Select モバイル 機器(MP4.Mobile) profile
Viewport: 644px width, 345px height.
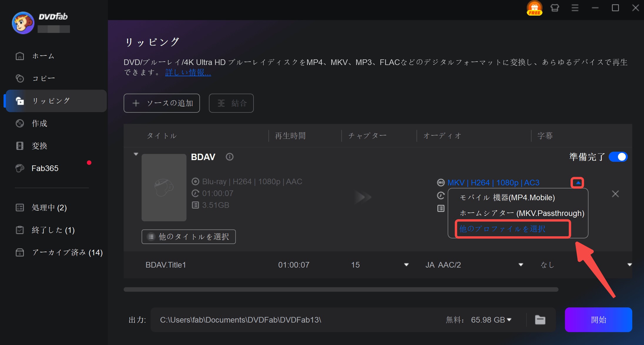507,197
